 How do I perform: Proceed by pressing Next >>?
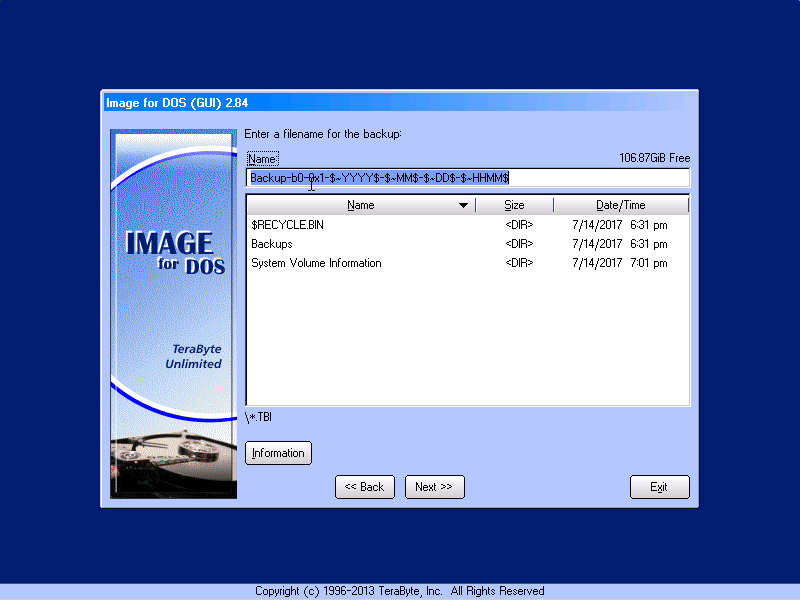coord(434,487)
